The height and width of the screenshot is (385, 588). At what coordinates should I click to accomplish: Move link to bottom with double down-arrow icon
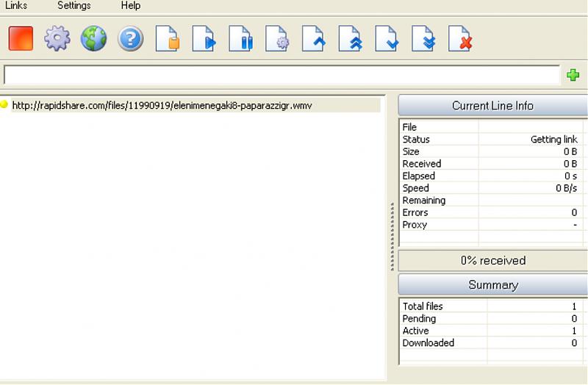pos(423,38)
